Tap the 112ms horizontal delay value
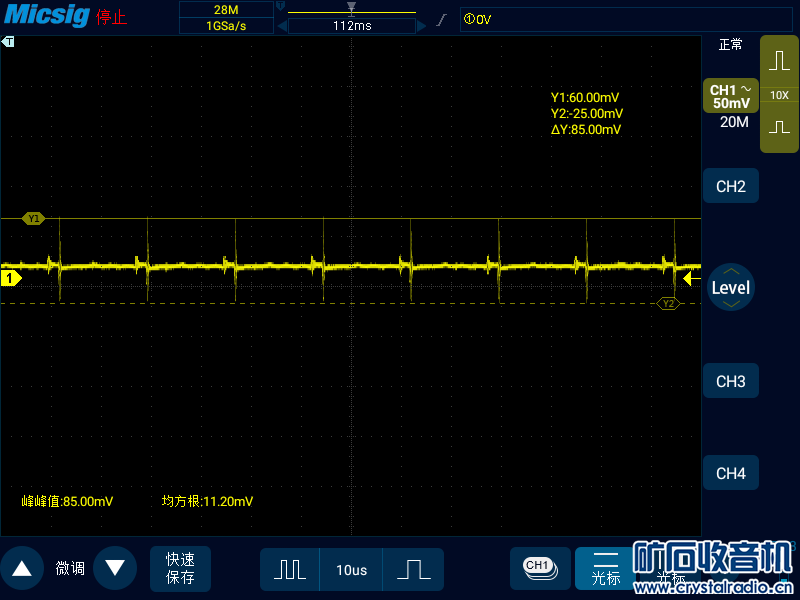The width and height of the screenshot is (800, 600). point(352,26)
